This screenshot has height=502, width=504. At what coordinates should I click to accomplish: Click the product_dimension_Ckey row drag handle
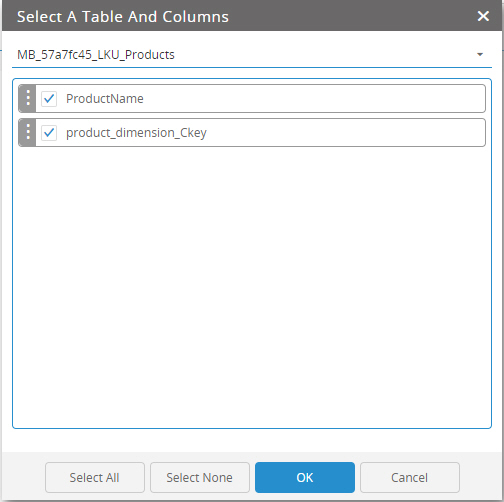pyautogui.click(x=28, y=132)
